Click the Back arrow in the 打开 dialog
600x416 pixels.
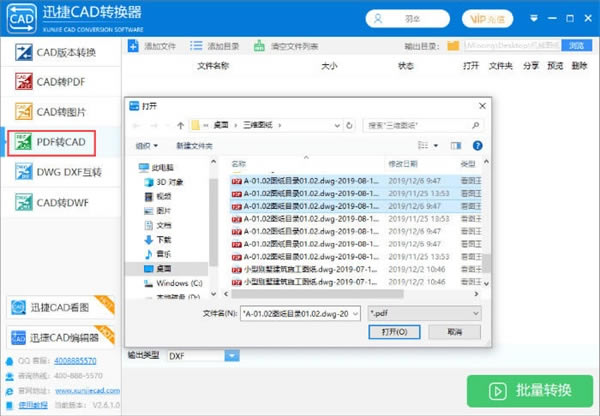pos(136,126)
